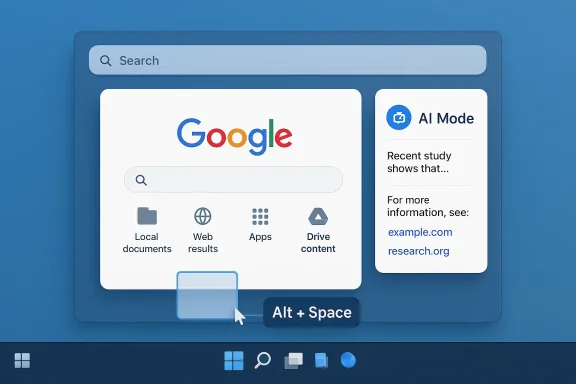Click the top Search bar field
This screenshot has height=384, width=576.
(x=288, y=60)
